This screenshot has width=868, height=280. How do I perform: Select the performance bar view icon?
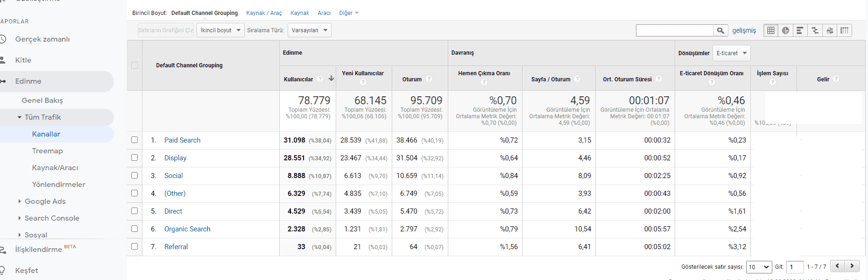800,30
